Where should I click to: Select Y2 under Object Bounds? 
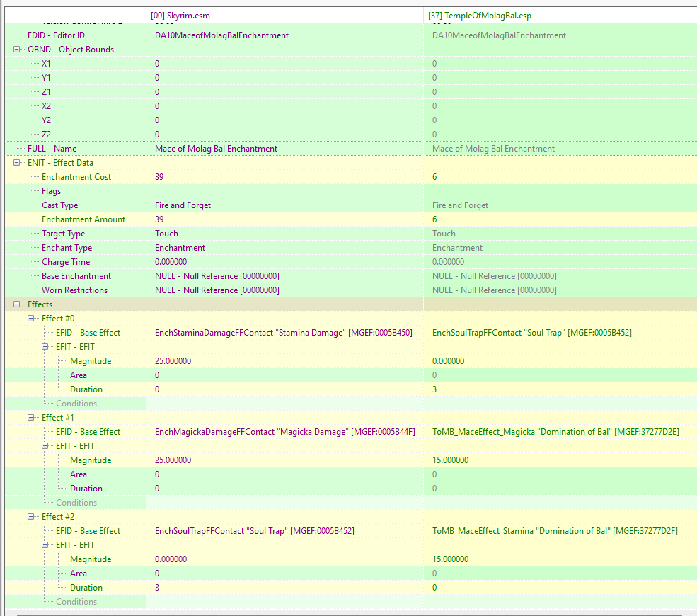(46, 120)
